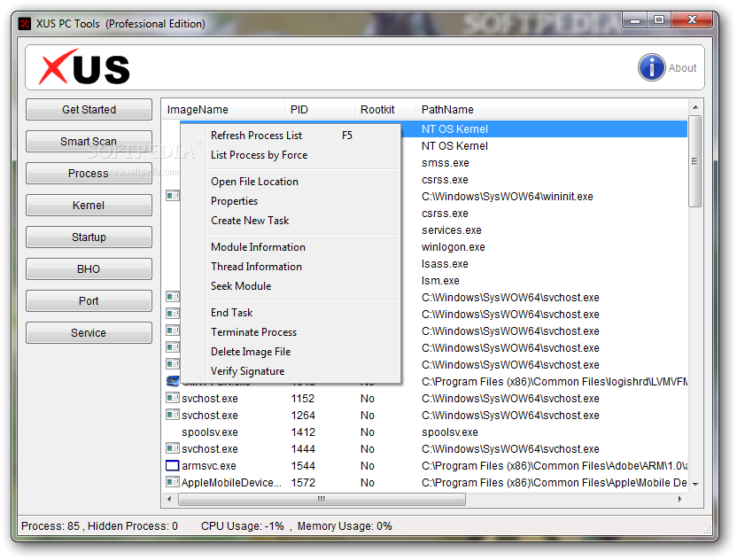Select Verify Signature
This screenshot has width=737, height=560.
click(291, 371)
